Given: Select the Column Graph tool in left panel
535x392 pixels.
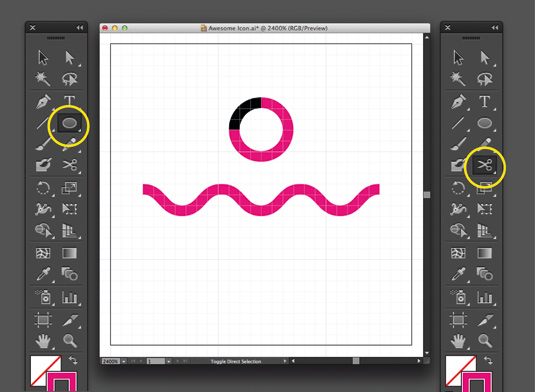Looking at the screenshot, I should coord(70,297).
